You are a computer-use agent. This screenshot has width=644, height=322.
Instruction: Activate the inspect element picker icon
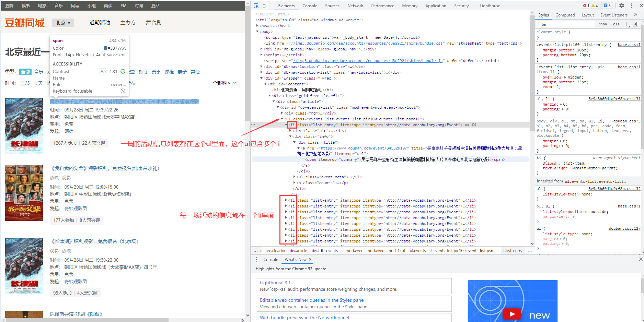(x=256, y=5)
